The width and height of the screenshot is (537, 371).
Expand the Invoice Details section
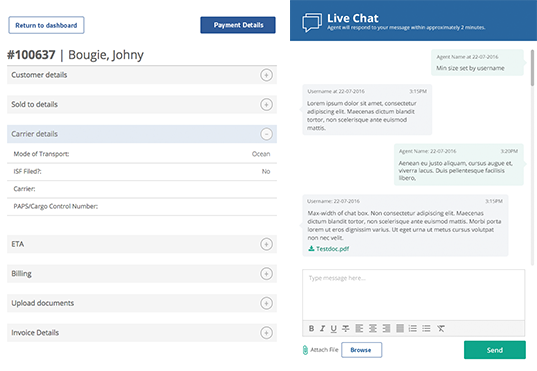click(266, 333)
